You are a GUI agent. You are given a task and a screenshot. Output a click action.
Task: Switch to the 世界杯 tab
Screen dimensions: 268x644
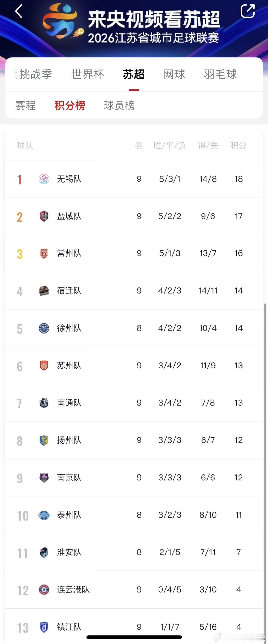click(88, 74)
